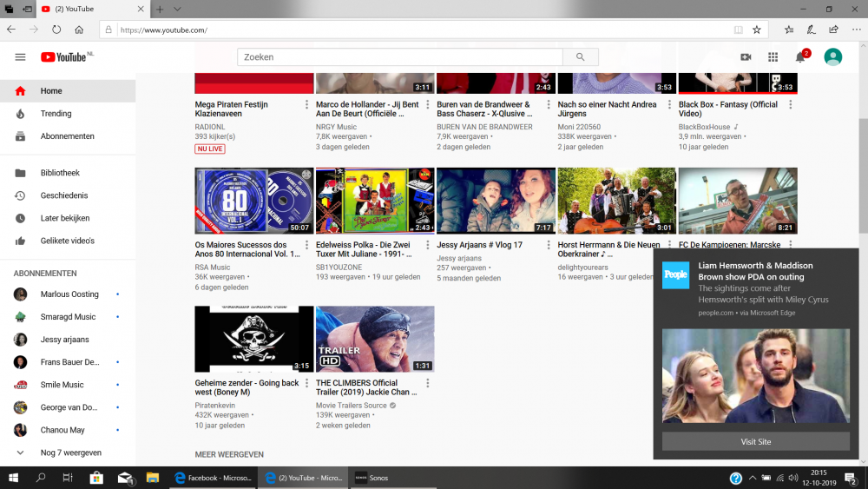Open the share page icon
Screen dimensions: 868x489
pos(833,30)
